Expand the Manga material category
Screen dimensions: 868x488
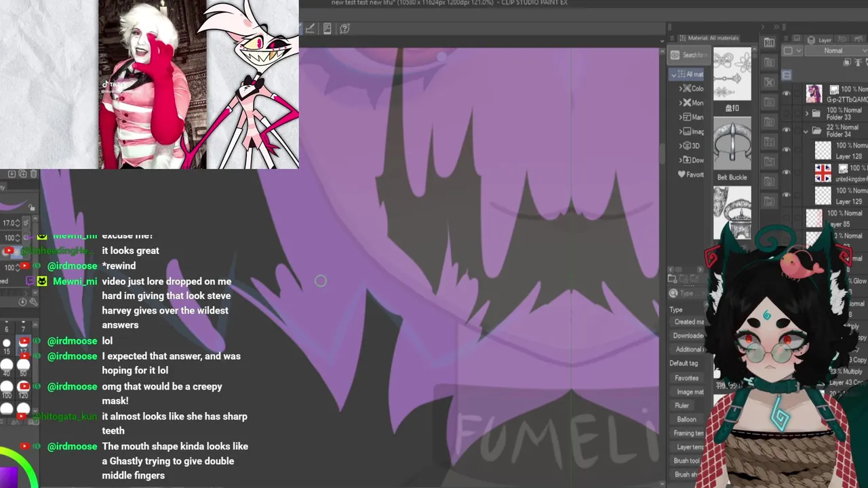[x=680, y=117]
